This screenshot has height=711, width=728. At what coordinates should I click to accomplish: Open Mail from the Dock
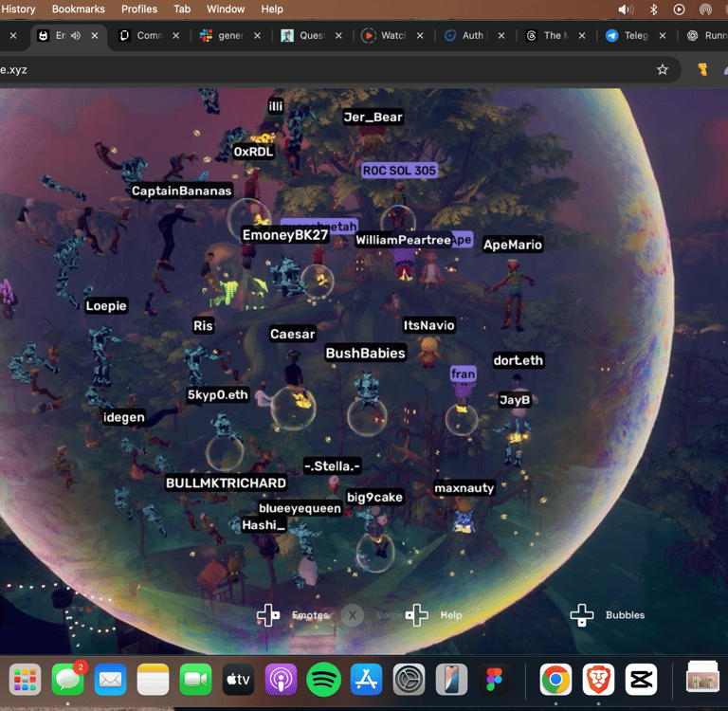pos(111,680)
